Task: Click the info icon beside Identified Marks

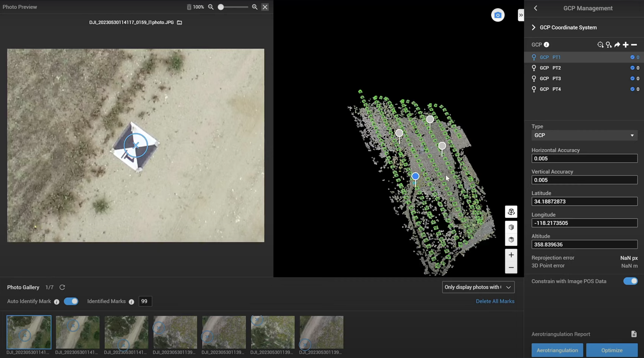Action: pos(131,302)
